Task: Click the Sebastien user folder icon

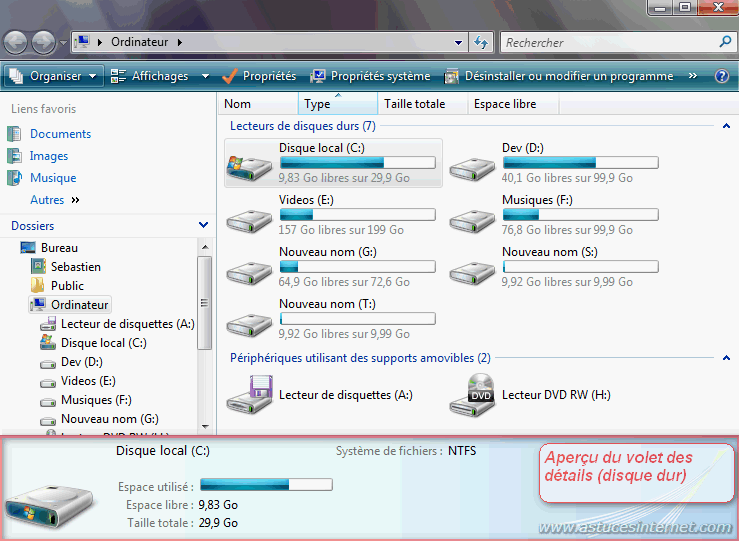Action: (x=38, y=266)
